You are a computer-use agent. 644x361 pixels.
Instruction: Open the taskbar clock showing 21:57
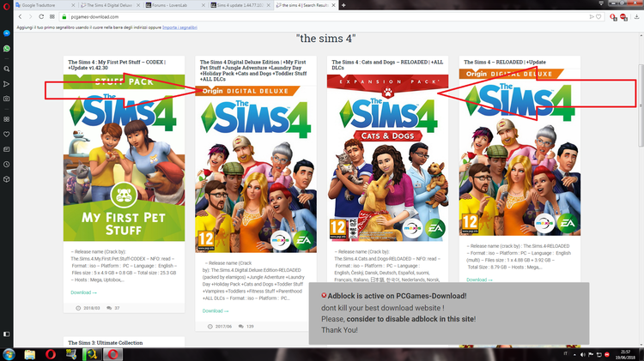coord(625,354)
